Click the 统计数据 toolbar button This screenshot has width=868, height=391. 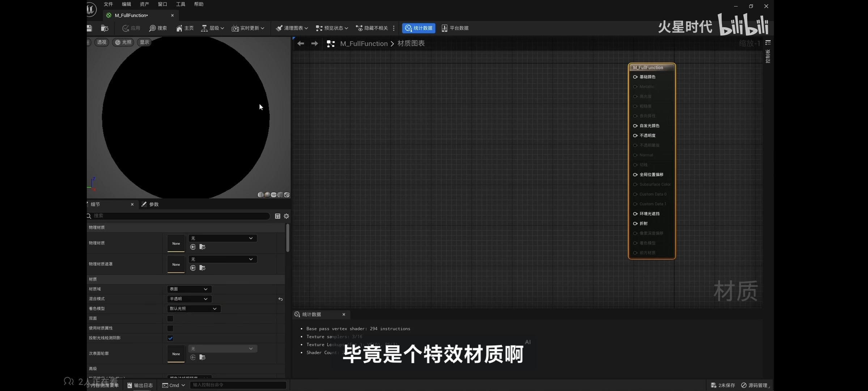click(419, 28)
